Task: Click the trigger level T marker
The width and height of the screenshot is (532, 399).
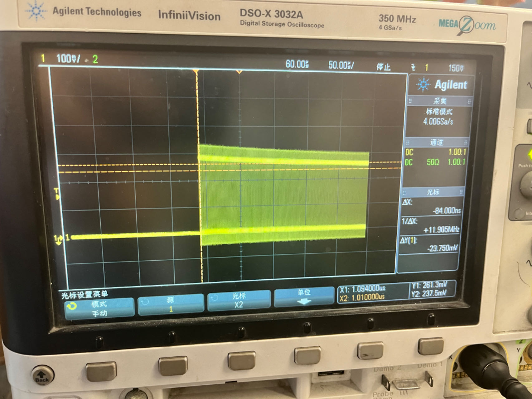Action: (57, 194)
